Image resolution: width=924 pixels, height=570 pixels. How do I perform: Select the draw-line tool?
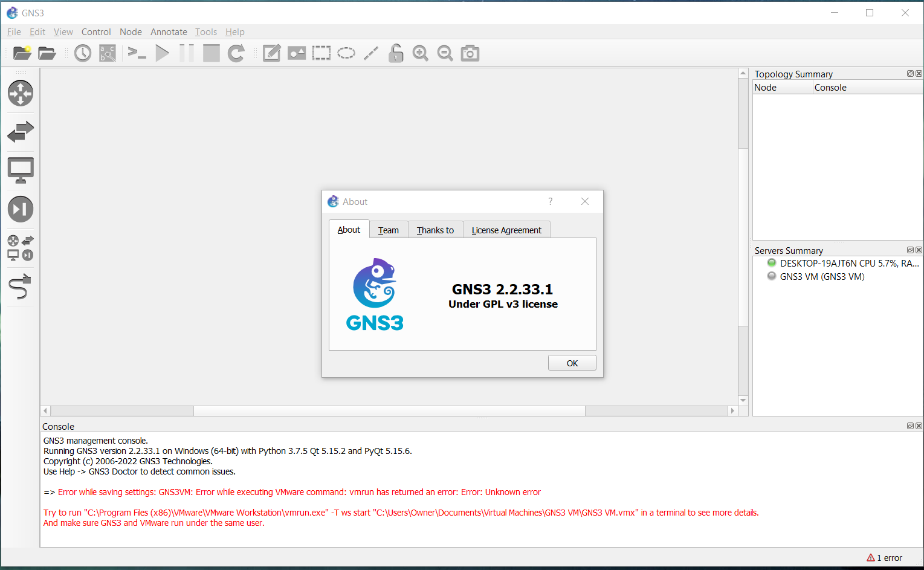coord(370,53)
